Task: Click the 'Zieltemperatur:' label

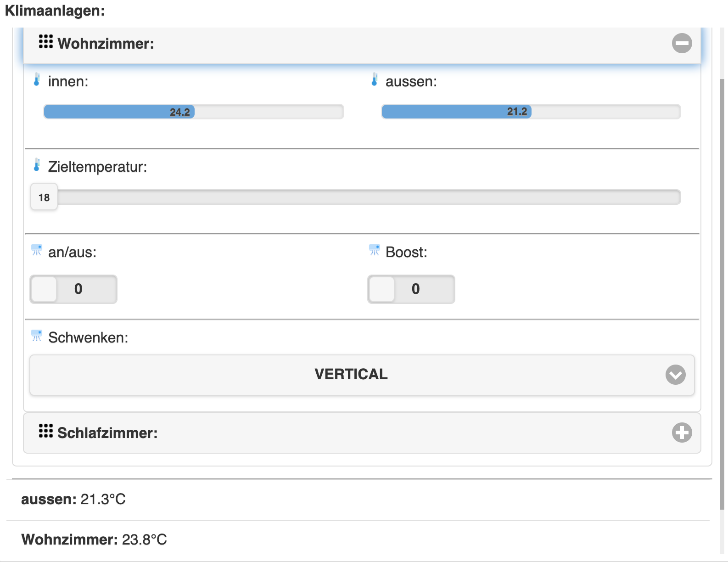Action: coord(98,167)
